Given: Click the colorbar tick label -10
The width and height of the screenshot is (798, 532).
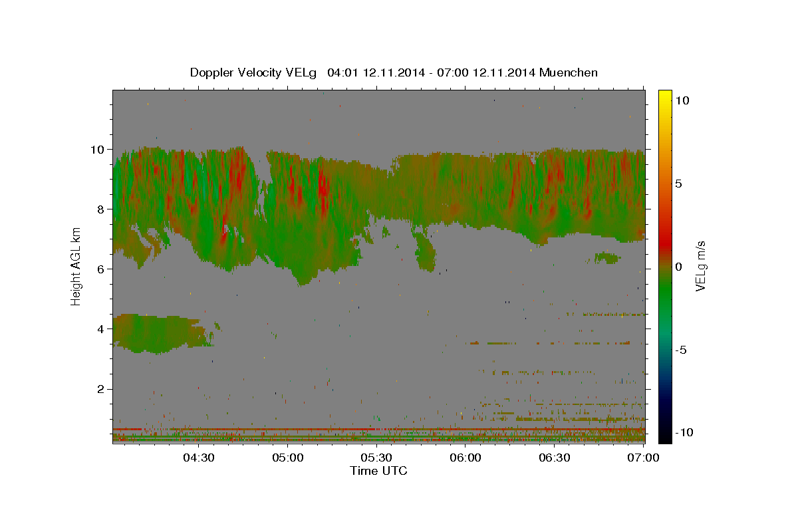Looking at the screenshot, I should pos(684,432).
